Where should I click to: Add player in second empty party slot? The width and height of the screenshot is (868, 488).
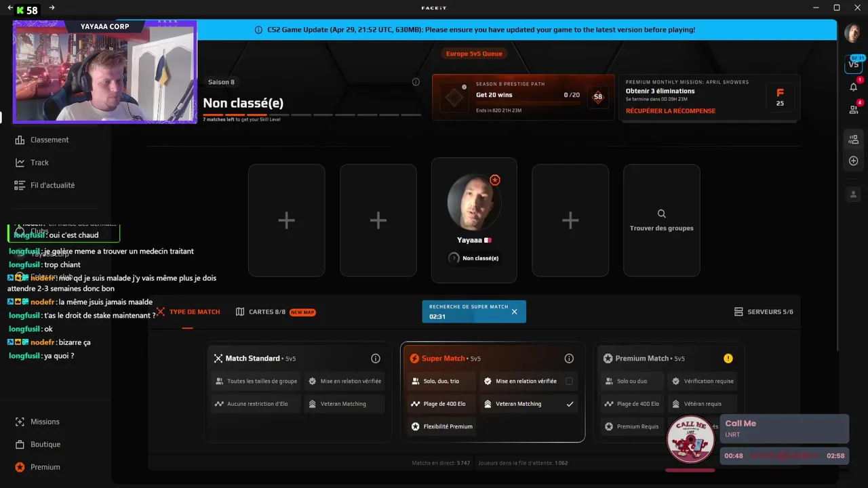tap(378, 220)
